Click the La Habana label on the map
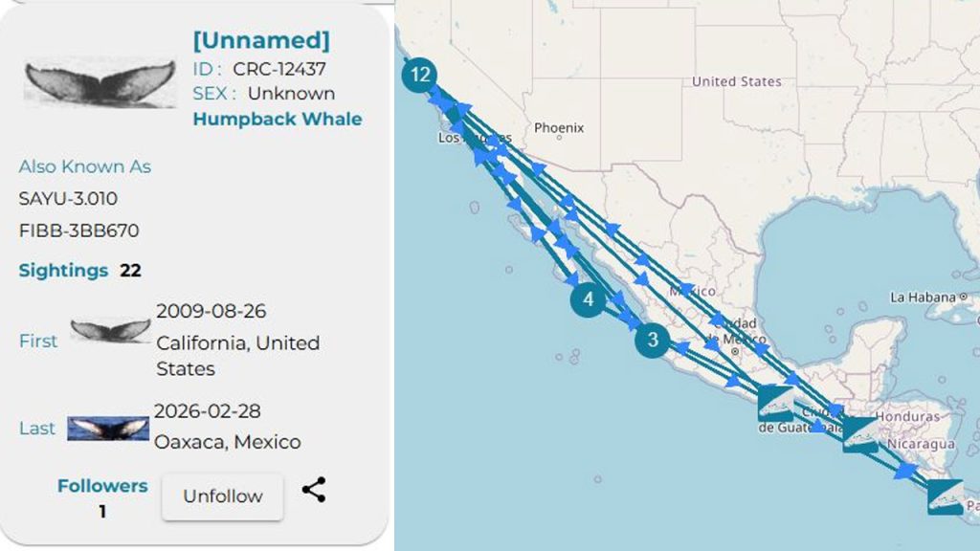This screenshot has width=980, height=551. tap(923, 298)
